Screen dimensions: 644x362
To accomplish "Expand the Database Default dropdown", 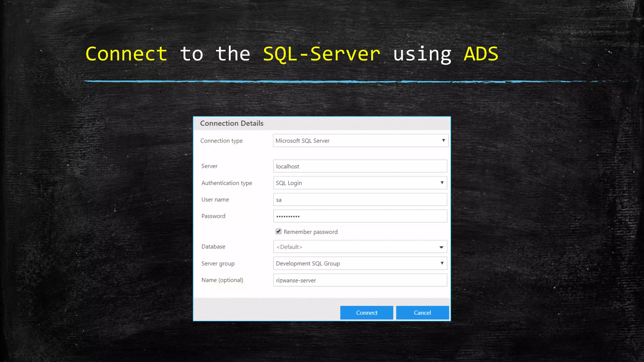I will [360, 247].
